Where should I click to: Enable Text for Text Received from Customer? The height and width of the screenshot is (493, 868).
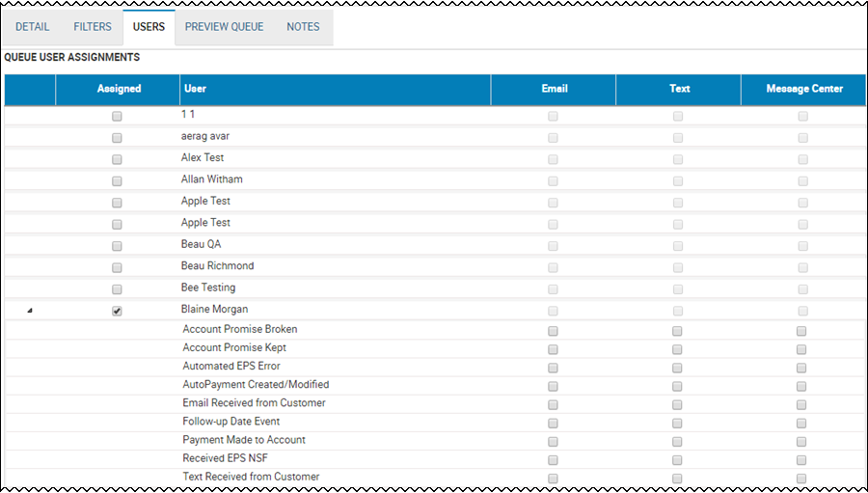pos(677,478)
